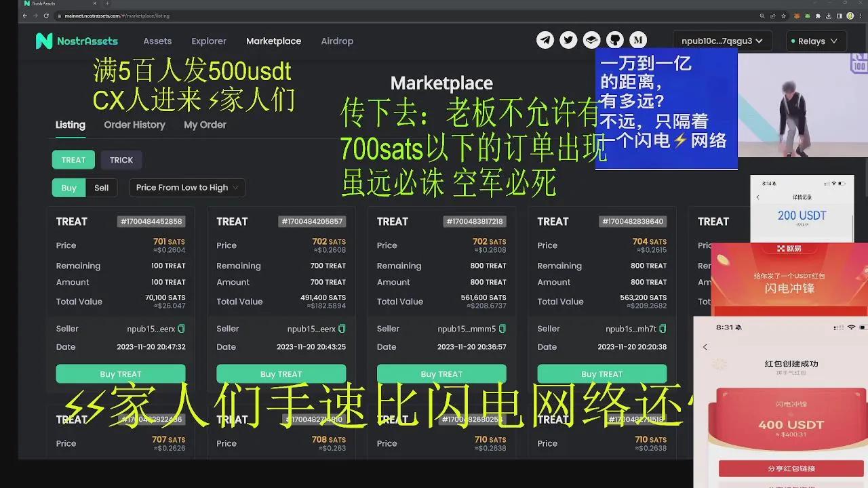Click order ID badge #1700482838640

(633, 222)
